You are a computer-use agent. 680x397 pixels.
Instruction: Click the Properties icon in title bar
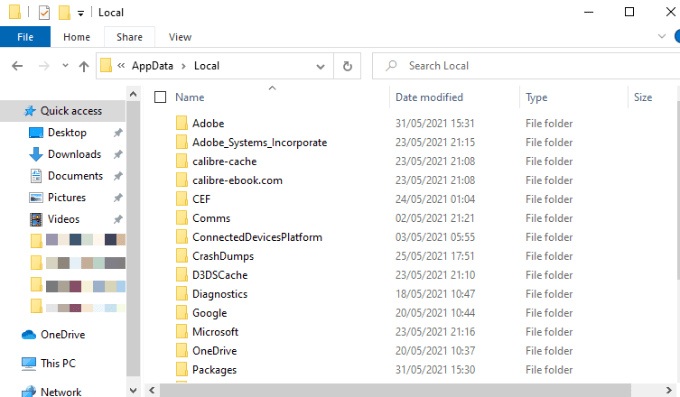[44, 12]
